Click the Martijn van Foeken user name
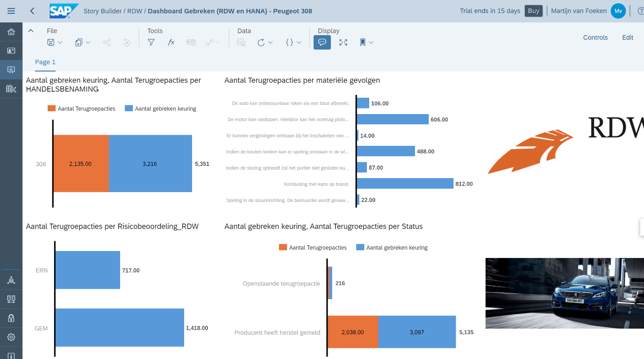644x359 pixels. click(579, 11)
